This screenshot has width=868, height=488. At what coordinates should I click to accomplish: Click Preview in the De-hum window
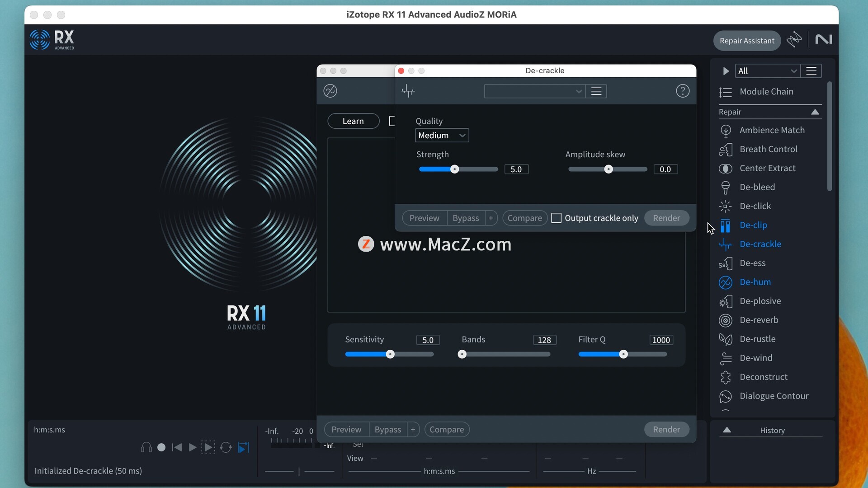(x=346, y=430)
